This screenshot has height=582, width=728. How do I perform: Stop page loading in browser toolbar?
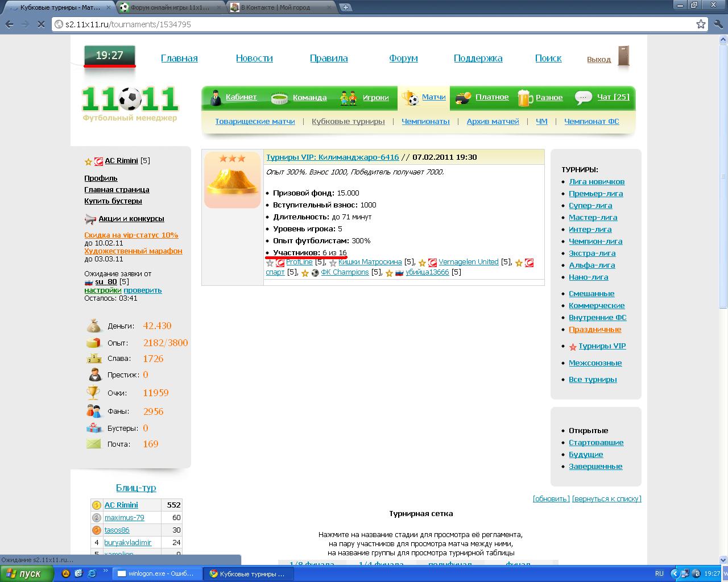[x=42, y=24]
